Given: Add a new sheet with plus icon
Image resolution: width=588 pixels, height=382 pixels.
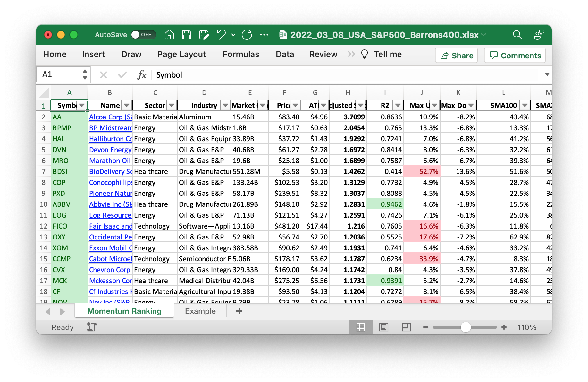Looking at the screenshot, I should (239, 311).
